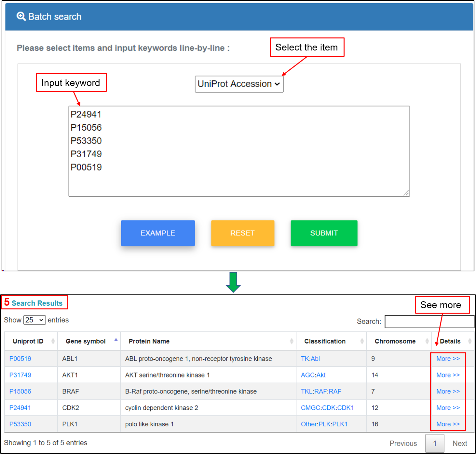Image resolution: width=476 pixels, height=454 pixels.
Task: Sort by Classification column arrows
Action: point(362,341)
